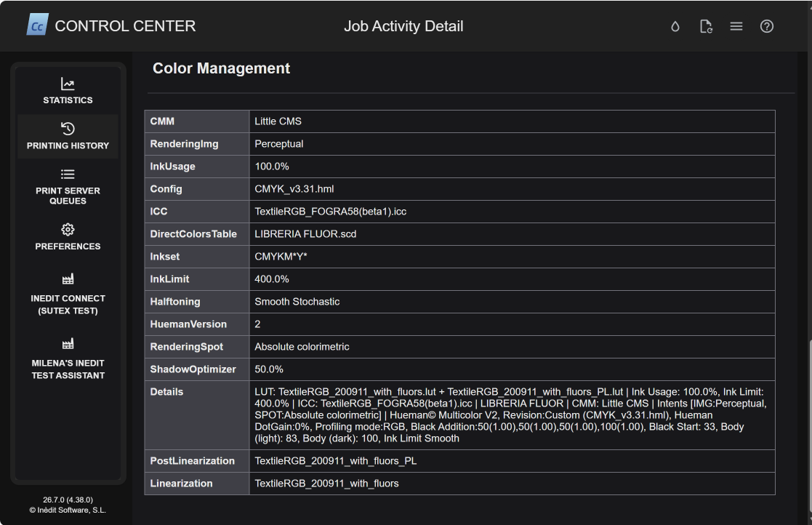This screenshot has height=525, width=812.
Task: Click the InkLimit row label
Action: tap(169, 279)
